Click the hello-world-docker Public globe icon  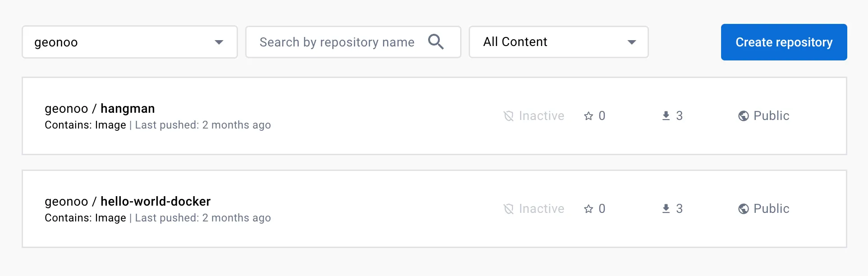click(x=743, y=209)
